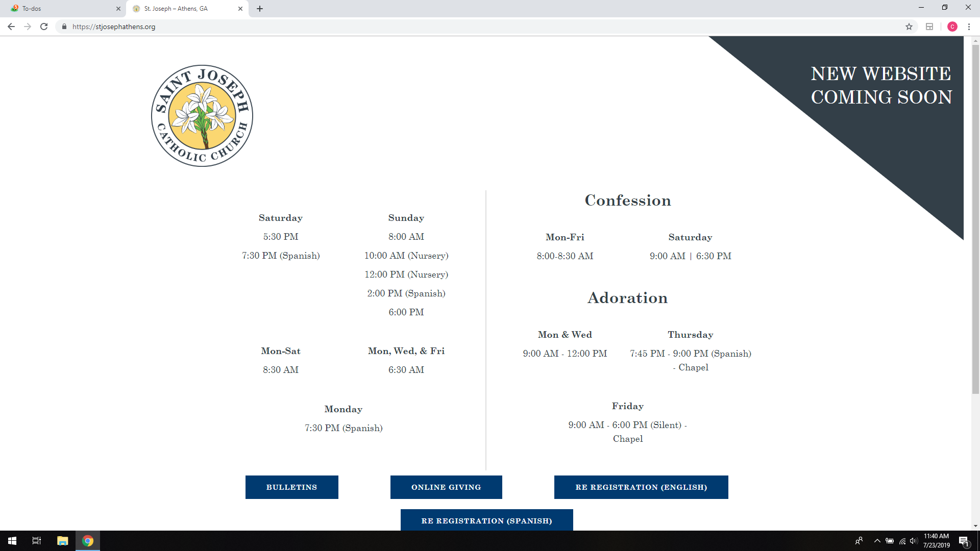
Task: Open the Chrome three-dot menu
Action: 969,27
